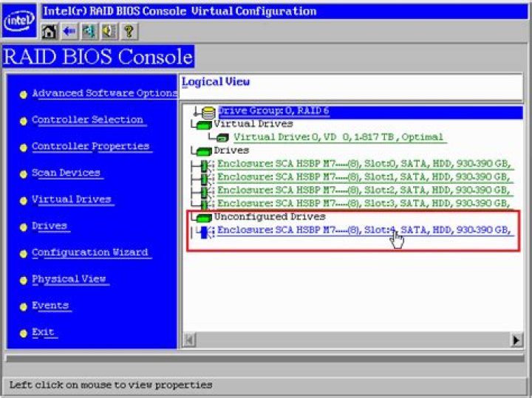Click the Logical View heading

[216, 82]
